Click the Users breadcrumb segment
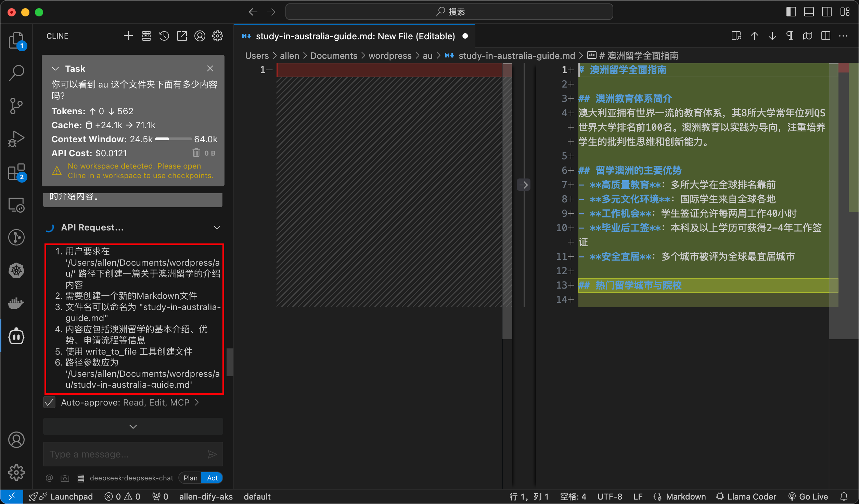Image resolution: width=859 pixels, height=504 pixels. click(x=257, y=56)
